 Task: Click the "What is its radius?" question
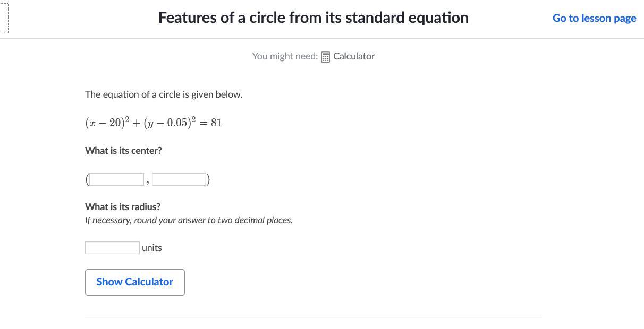point(123,207)
